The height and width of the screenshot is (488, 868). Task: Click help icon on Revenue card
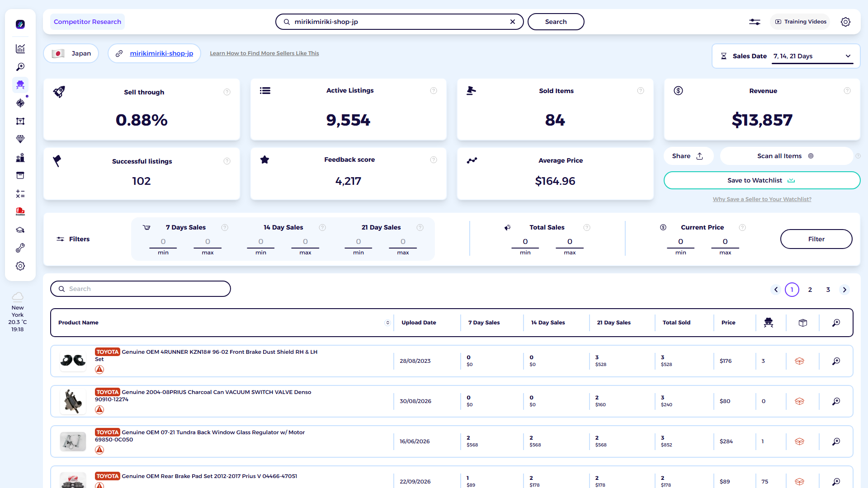tap(847, 91)
